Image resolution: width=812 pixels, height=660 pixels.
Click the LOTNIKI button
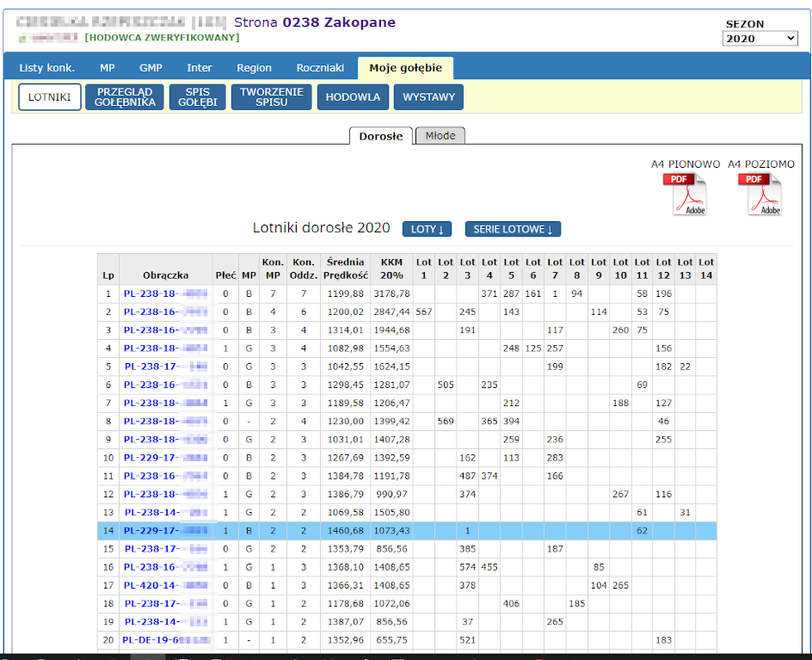50,97
